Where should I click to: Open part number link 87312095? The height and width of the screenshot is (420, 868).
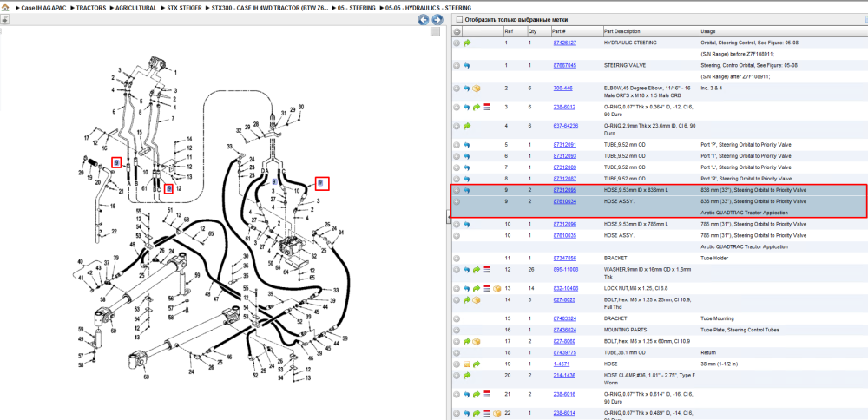(x=565, y=190)
